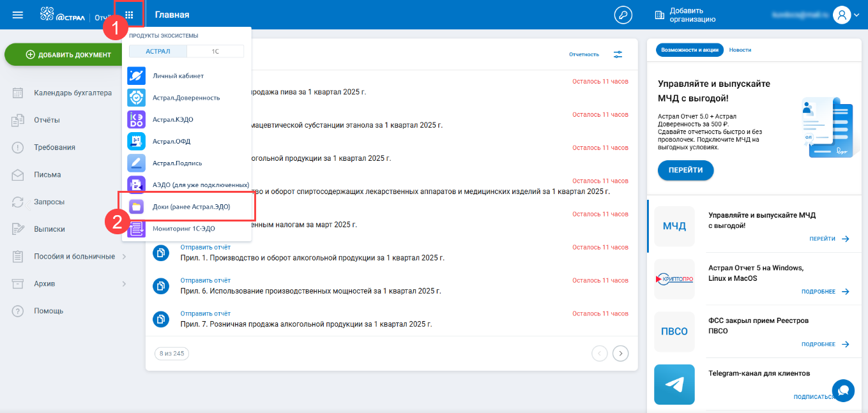This screenshot has width=868, height=413.
Task: Go to previous page of reports
Action: pos(600,353)
